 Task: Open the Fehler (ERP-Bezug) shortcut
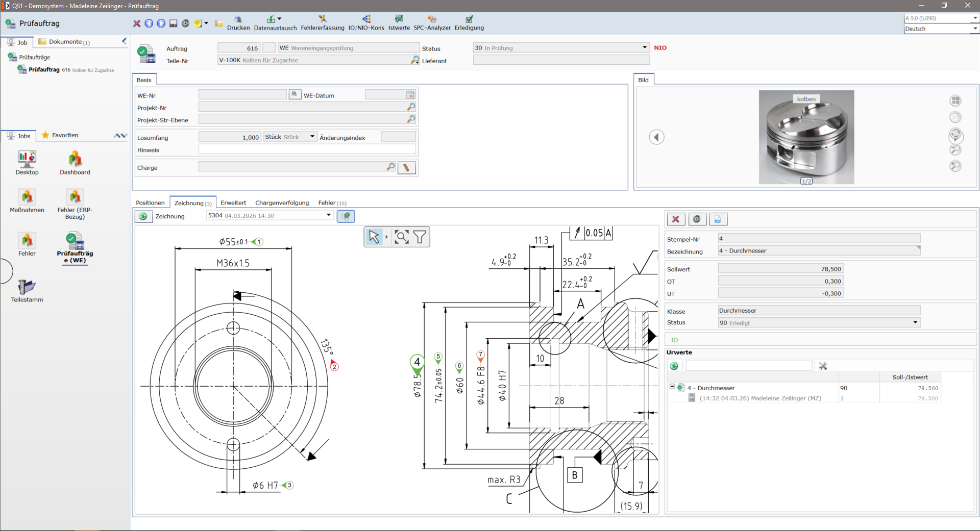pyautogui.click(x=75, y=204)
